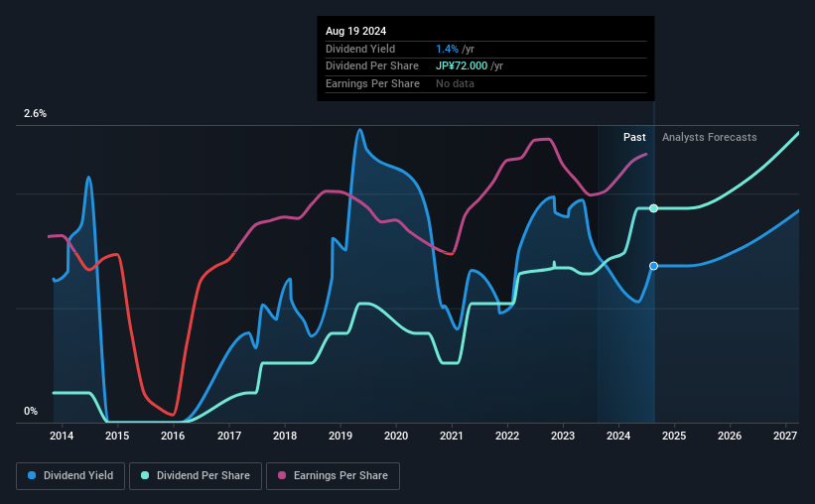This screenshot has height=504, width=815.
Task: Click the 1.4% dividend yield value
Action: (447, 49)
